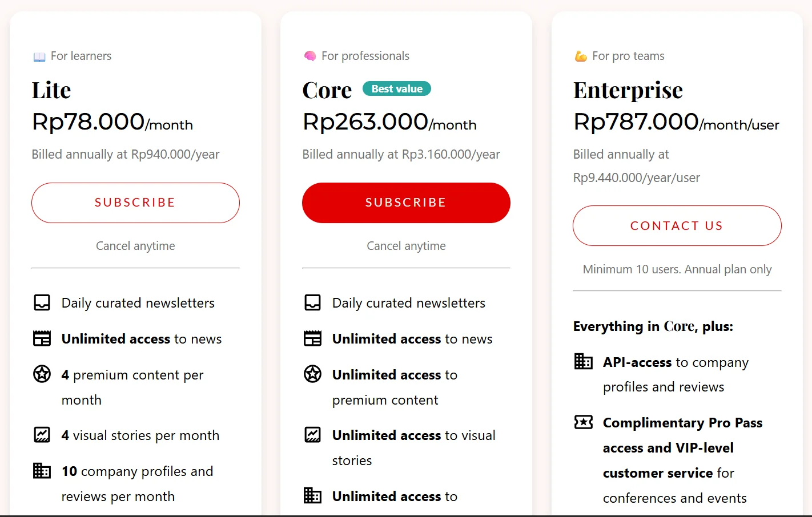Subscribe to the Lite plan
This screenshot has width=812, height=517.
point(135,203)
